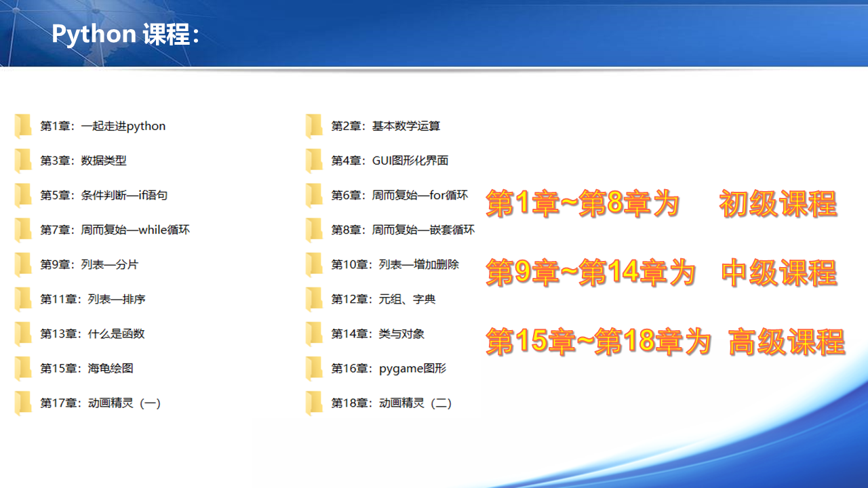Click the folder icon beside 第2章 基本数学运算

pyautogui.click(x=313, y=125)
